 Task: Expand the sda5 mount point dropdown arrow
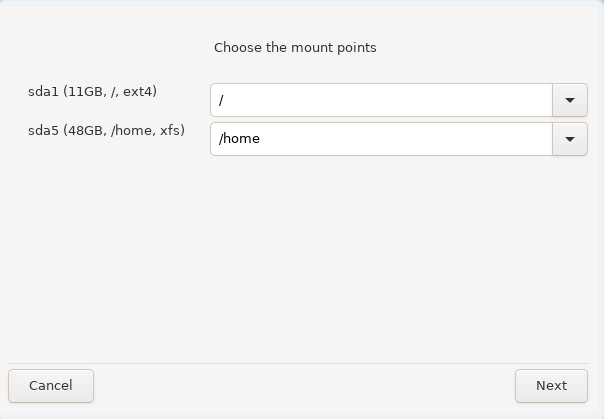click(x=570, y=139)
